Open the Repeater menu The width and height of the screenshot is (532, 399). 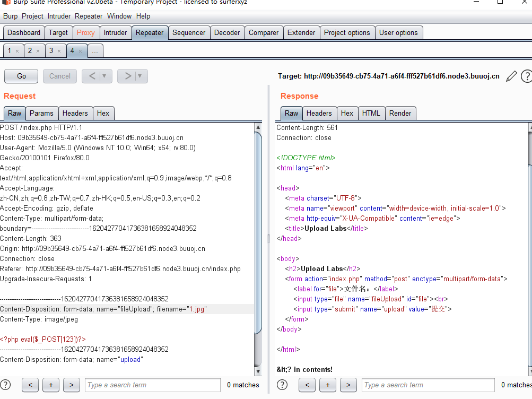point(89,16)
